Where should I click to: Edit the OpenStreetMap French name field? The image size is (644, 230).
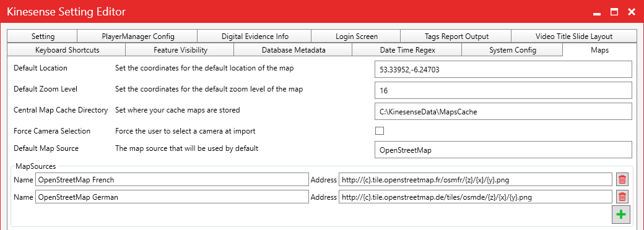[172, 179]
